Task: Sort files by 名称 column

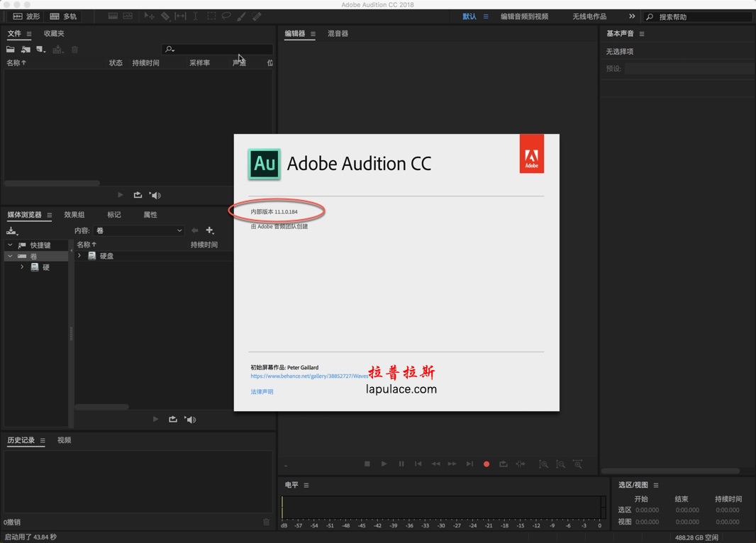Action: coord(16,62)
